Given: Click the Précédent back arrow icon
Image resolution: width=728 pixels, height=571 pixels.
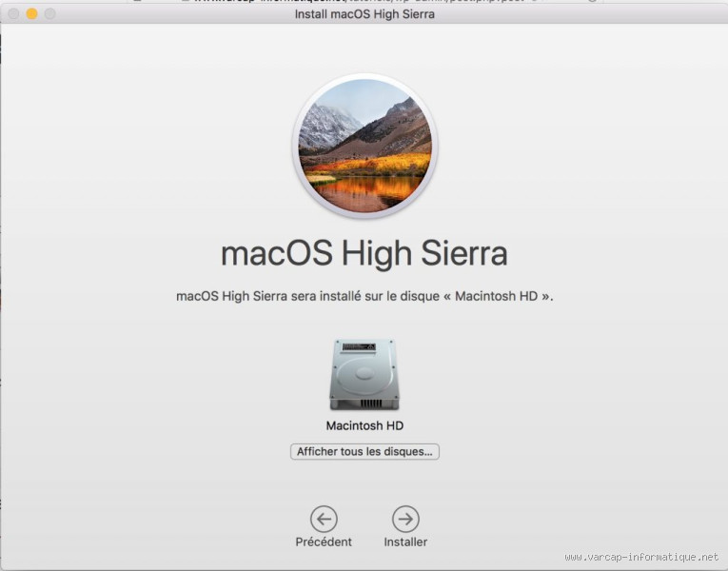Looking at the screenshot, I should point(324,519).
